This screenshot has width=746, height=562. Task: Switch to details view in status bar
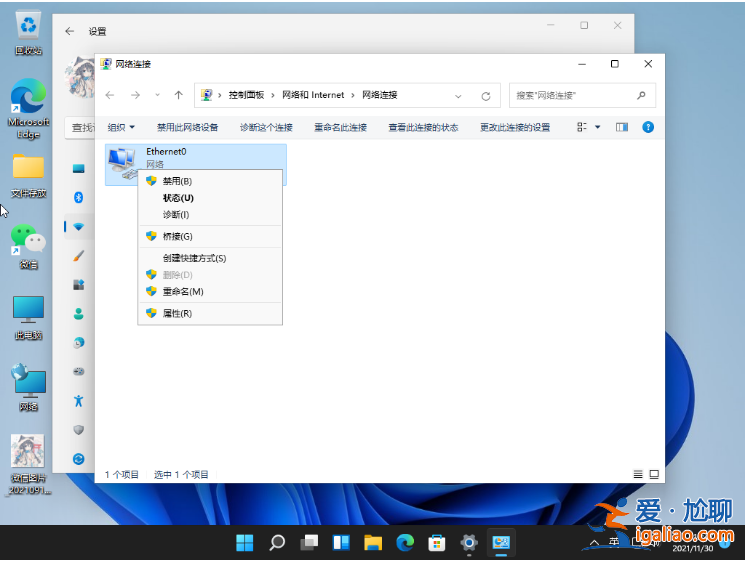pyautogui.click(x=638, y=474)
